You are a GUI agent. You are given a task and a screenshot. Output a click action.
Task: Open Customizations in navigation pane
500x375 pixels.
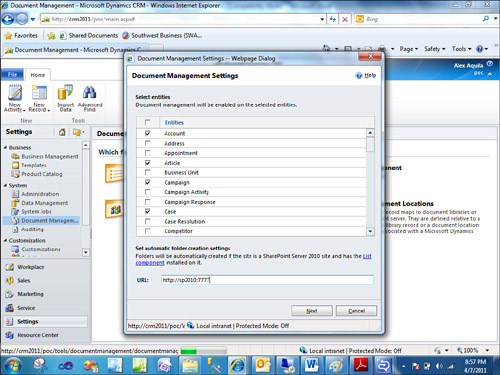tap(41, 249)
